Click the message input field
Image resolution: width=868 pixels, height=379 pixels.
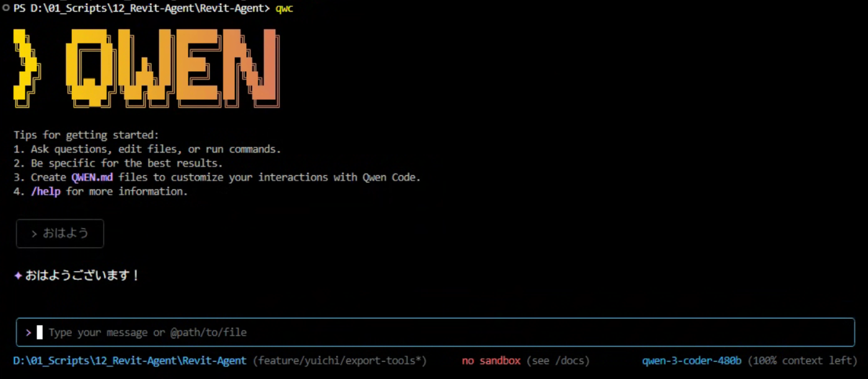pyautogui.click(x=435, y=333)
